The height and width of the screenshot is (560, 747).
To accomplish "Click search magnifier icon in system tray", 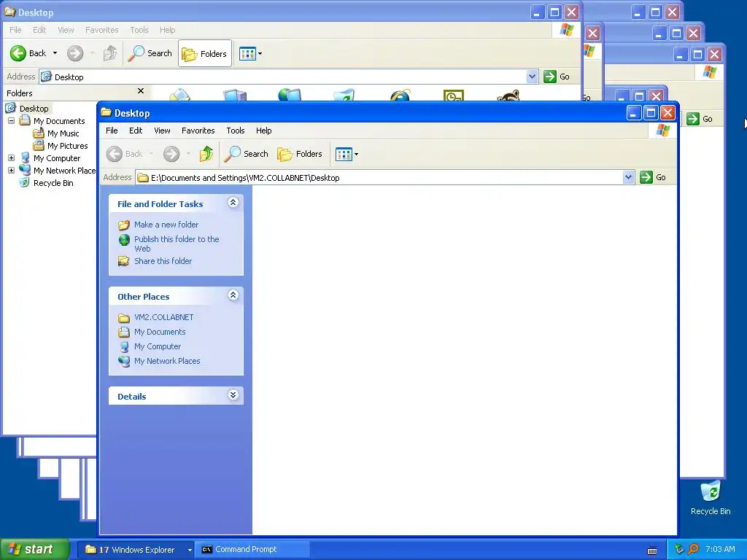I will pos(693,550).
